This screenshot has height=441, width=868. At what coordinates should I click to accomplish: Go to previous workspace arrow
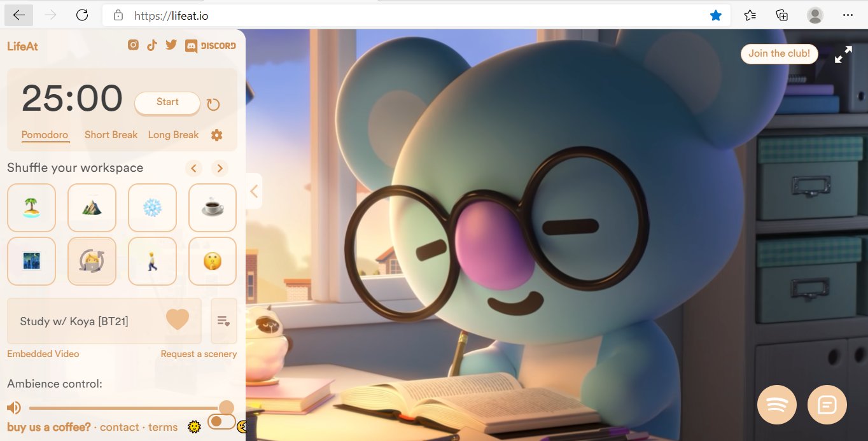[x=194, y=169]
